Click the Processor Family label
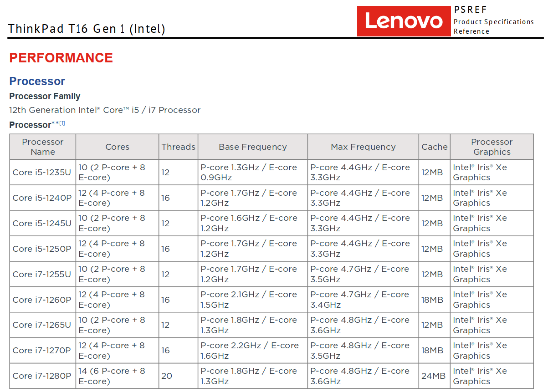 point(45,97)
